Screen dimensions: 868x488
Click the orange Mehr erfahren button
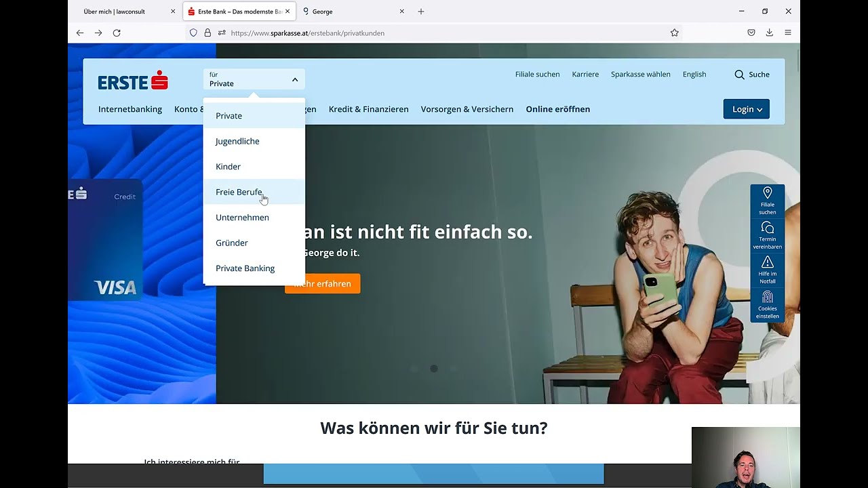click(323, 284)
